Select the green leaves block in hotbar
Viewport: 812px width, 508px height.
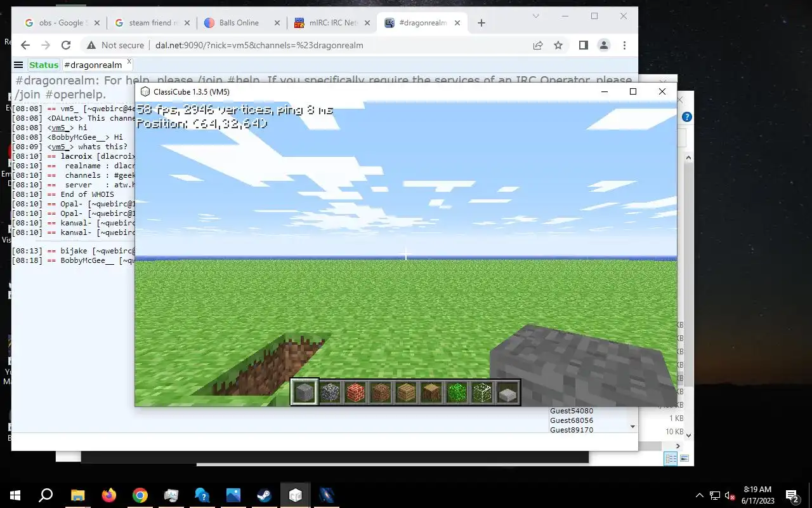pyautogui.click(x=457, y=392)
